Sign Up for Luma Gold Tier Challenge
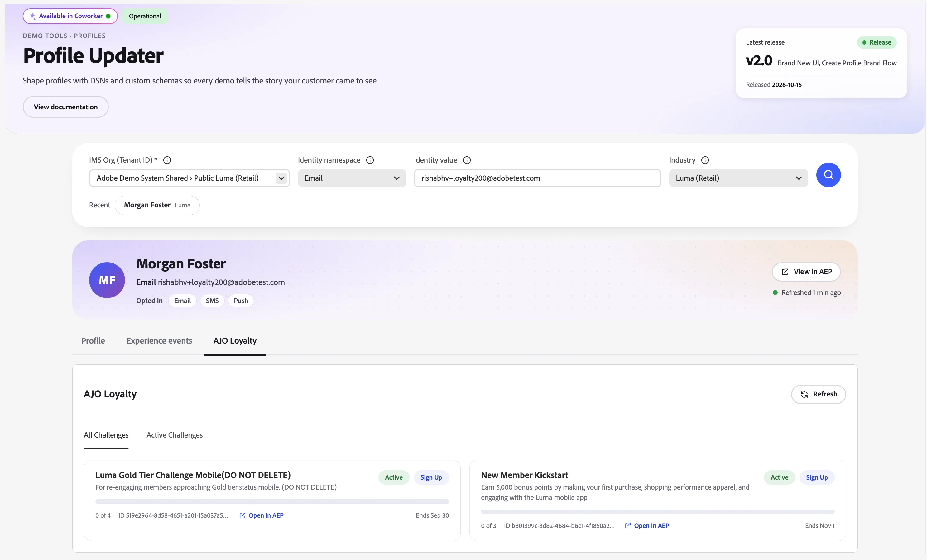Image resolution: width=927 pixels, height=560 pixels. 431,477
